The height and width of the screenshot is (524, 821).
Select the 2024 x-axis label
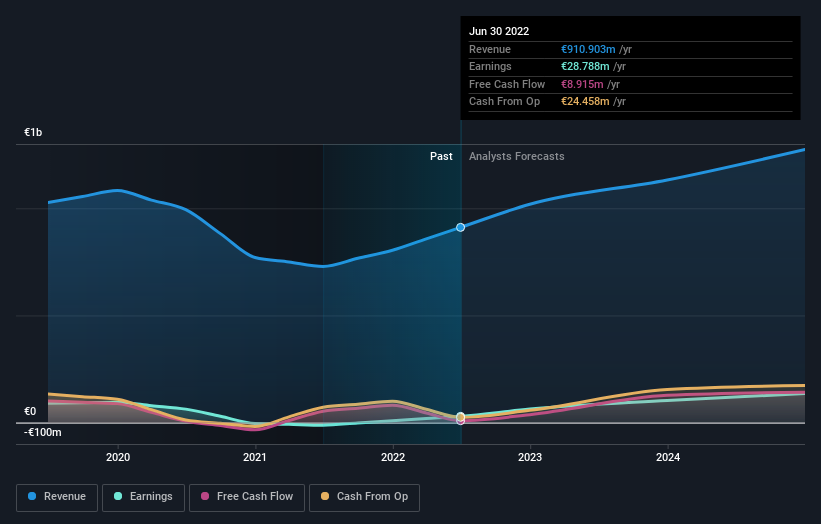[668, 457]
